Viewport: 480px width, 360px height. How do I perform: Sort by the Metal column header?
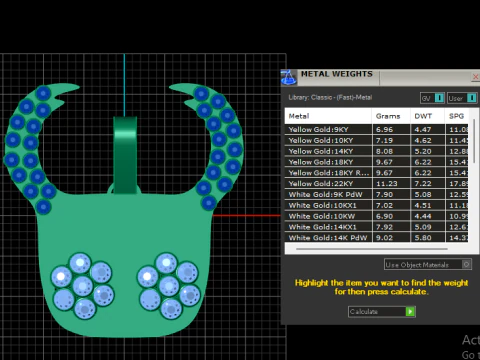point(328,116)
